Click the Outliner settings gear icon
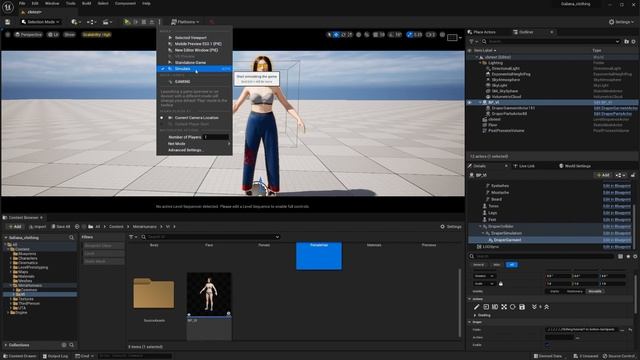 [634, 41]
